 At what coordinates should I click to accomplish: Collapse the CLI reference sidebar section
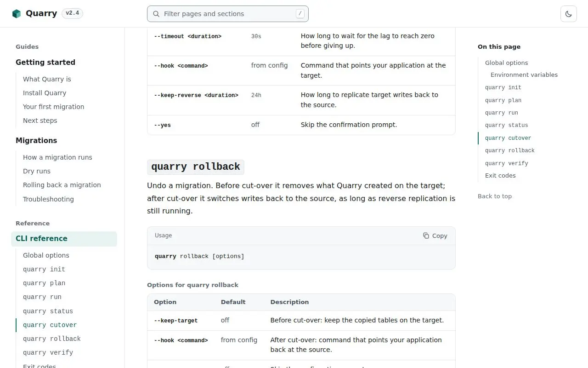tap(64, 239)
